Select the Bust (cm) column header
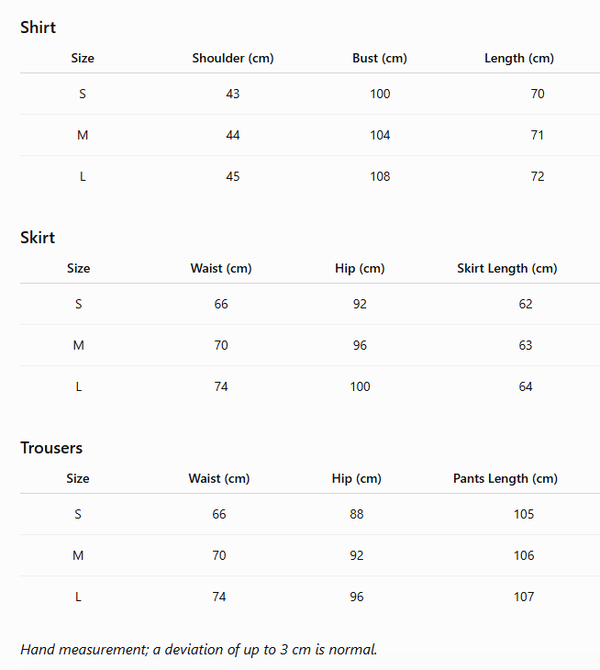 [x=379, y=58]
